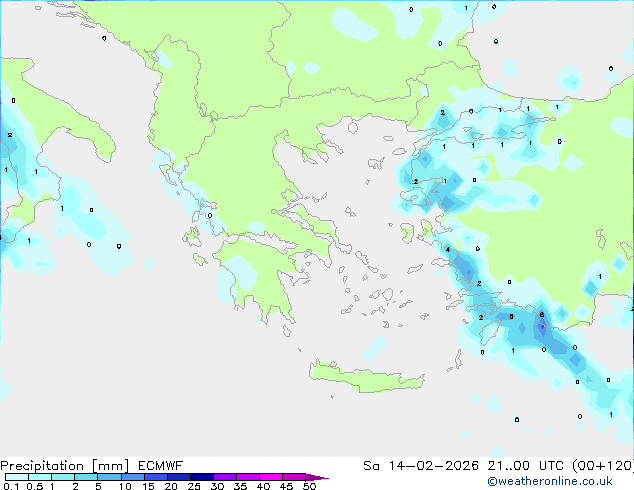This screenshot has width=634, height=490.
Task: Pick the 40–45 mm magenta legend swatch
Action: coord(271,477)
